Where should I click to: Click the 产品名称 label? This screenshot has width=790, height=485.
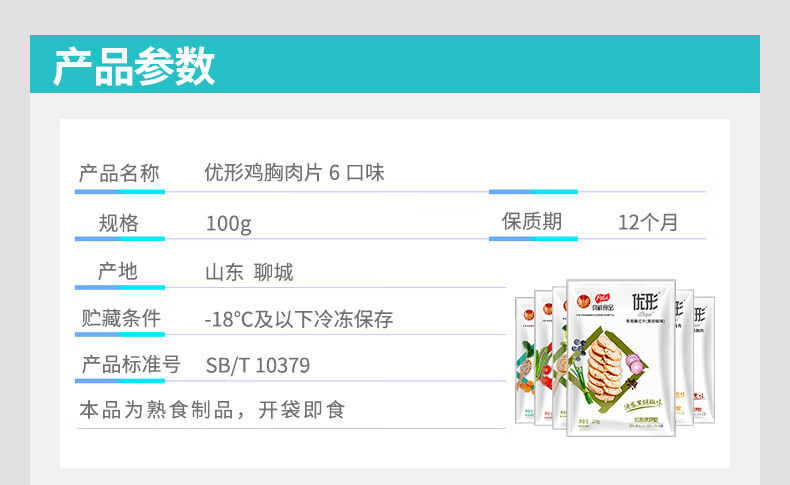coord(119,173)
